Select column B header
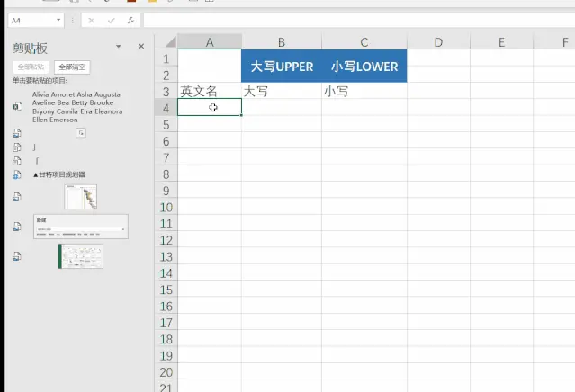The width and height of the screenshot is (575, 392). [x=282, y=42]
